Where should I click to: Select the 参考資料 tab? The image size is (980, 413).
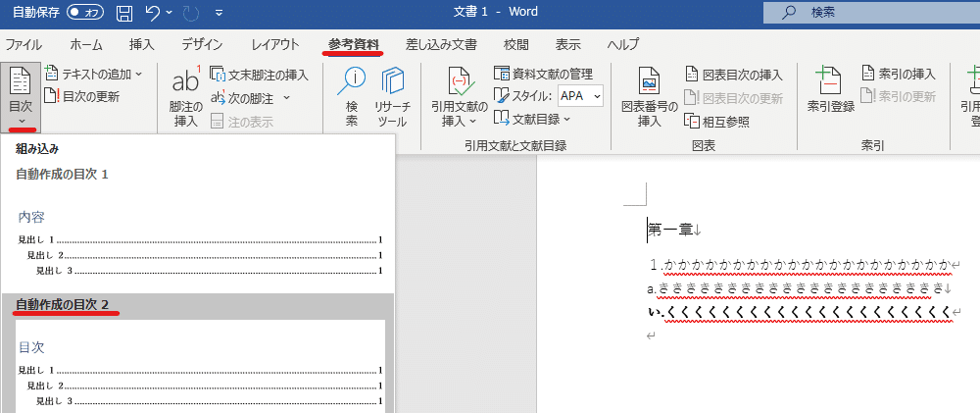click(353, 44)
